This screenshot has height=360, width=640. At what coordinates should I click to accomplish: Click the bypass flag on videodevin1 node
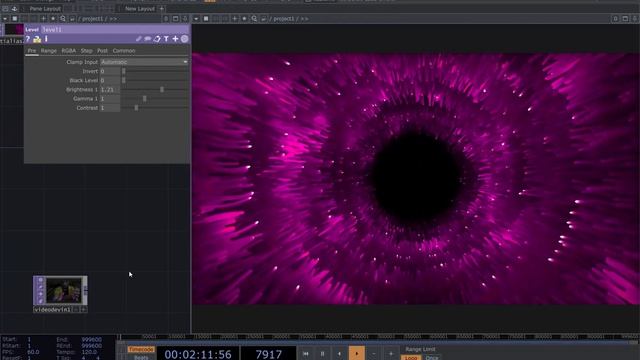click(x=40, y=287)
